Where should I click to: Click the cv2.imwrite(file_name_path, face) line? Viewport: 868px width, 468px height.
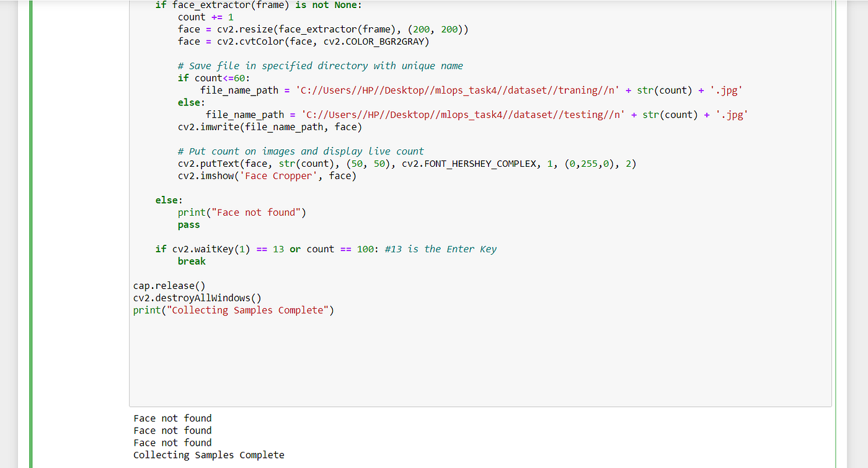point(270,127)
